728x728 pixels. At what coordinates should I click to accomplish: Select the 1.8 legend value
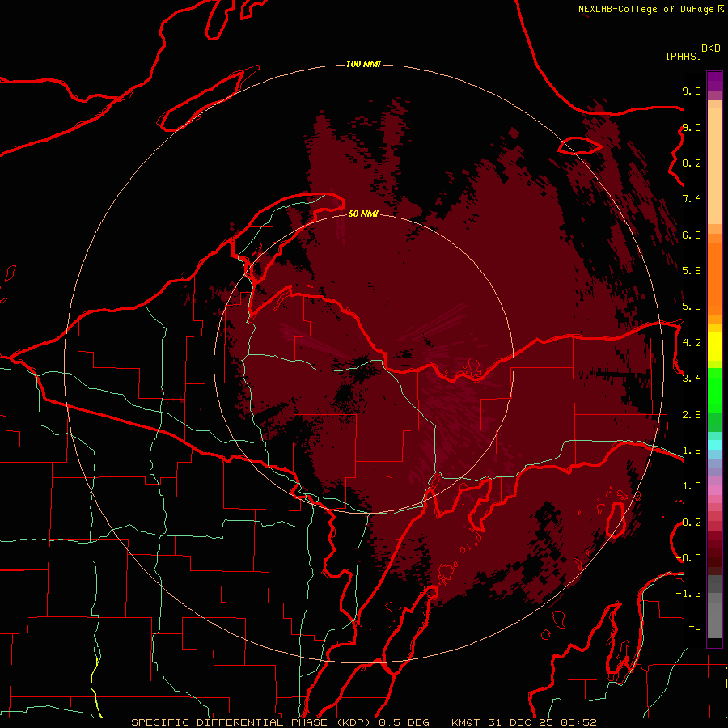tap(692, 451)
